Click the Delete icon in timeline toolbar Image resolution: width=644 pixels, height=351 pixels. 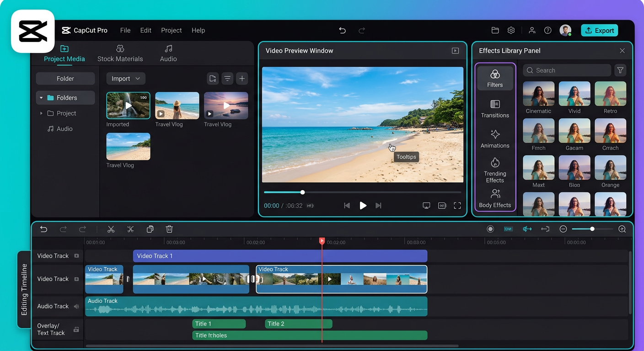(x=169, y=229)
